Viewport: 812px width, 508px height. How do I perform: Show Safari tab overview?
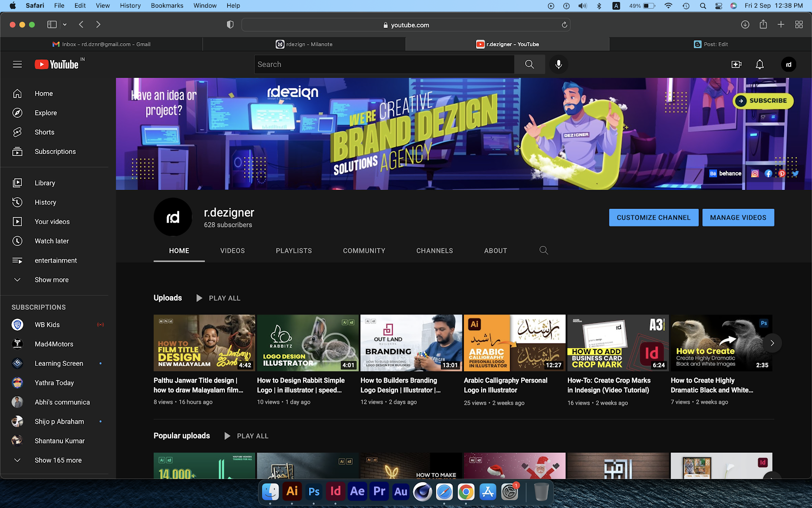pos(799,24)
